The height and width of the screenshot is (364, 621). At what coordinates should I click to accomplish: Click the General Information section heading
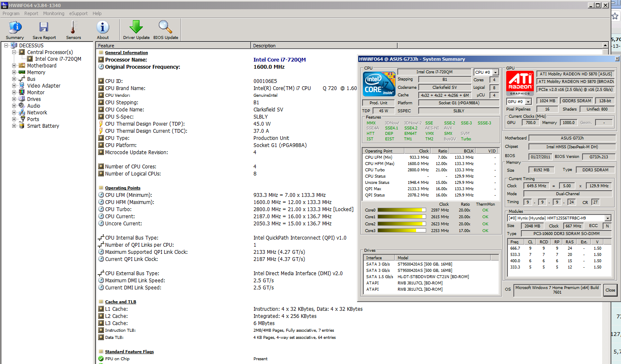coord(127,53)
